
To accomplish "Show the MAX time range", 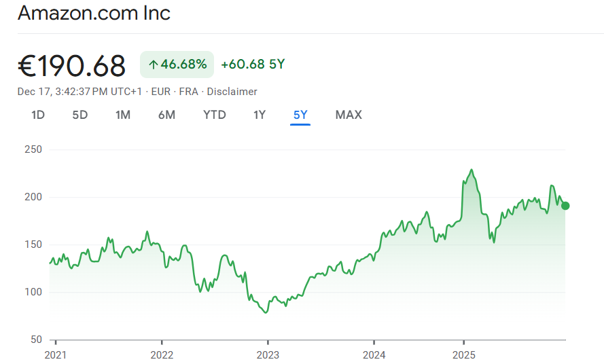I will 349,115.
